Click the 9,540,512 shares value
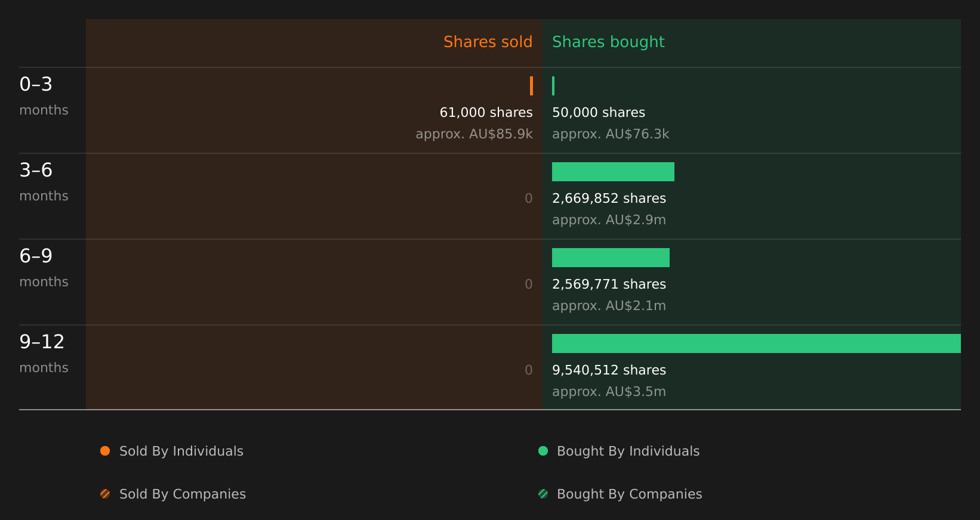The height and width of the screenshot is (520, 980). click(609, 370)
